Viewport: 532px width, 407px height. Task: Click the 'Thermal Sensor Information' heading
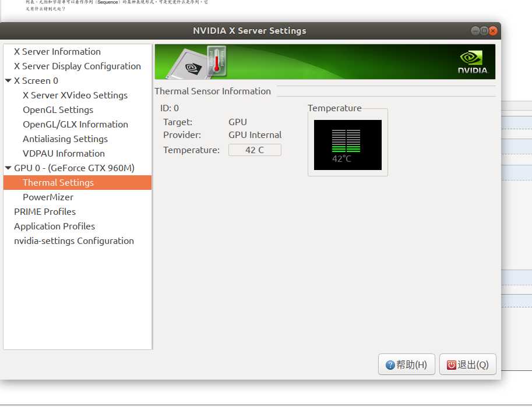[213, 91]
